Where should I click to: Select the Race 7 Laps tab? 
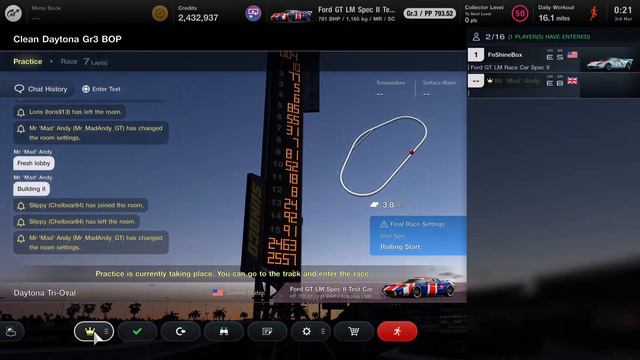[x=84, y=62]
